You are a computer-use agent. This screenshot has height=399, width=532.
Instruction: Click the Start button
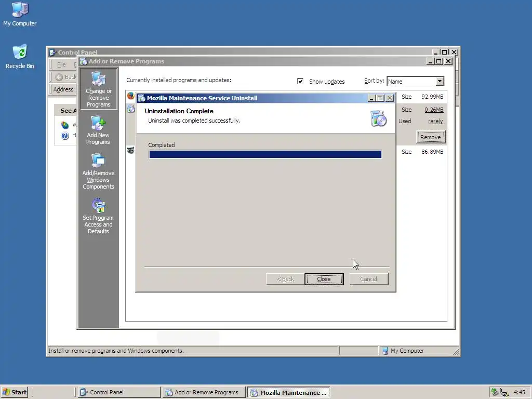pos(14,392)
